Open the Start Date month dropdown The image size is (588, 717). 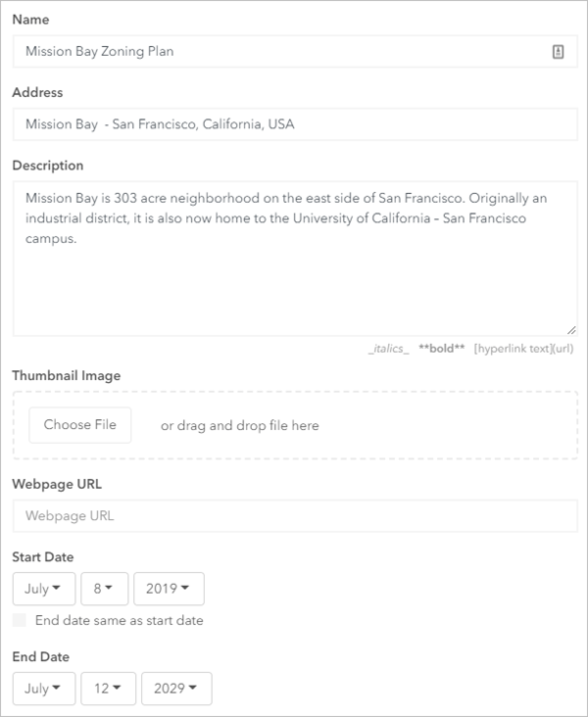click(x=42, y=589)
